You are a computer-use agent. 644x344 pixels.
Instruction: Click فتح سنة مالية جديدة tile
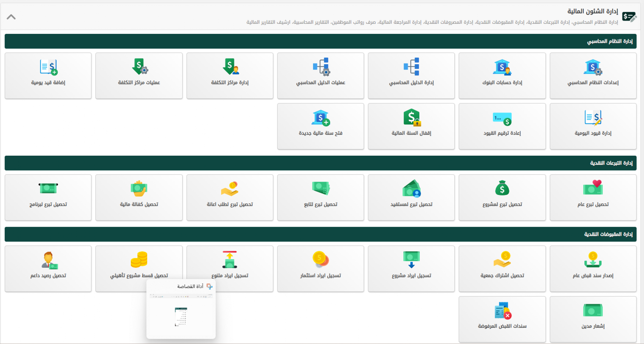(x=320, y=126)
